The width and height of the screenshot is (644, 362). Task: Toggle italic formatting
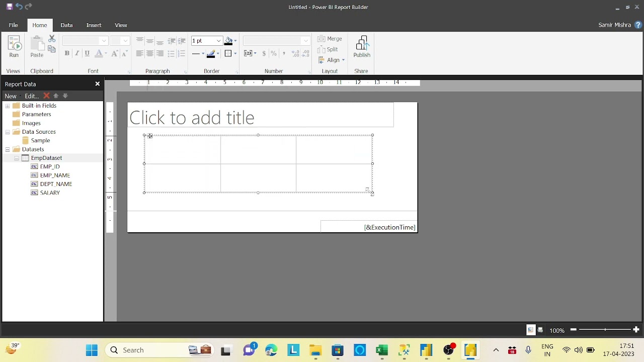click(77, 53)
